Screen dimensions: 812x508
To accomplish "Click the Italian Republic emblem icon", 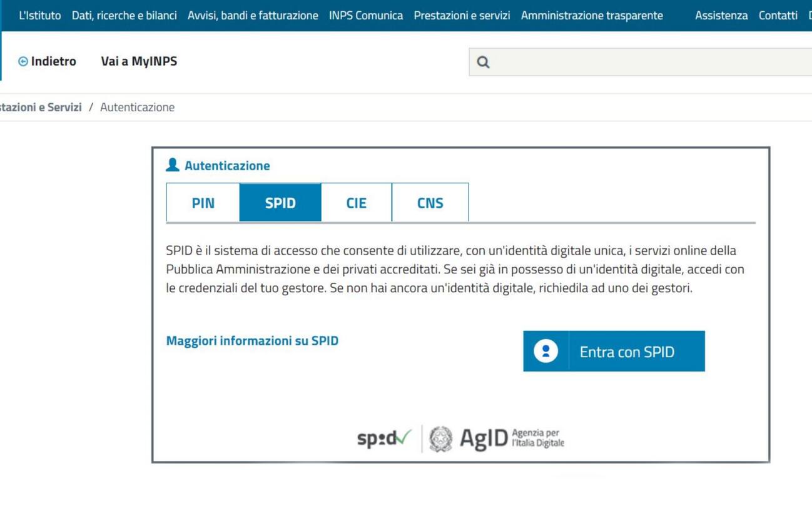I will point(441,439).
